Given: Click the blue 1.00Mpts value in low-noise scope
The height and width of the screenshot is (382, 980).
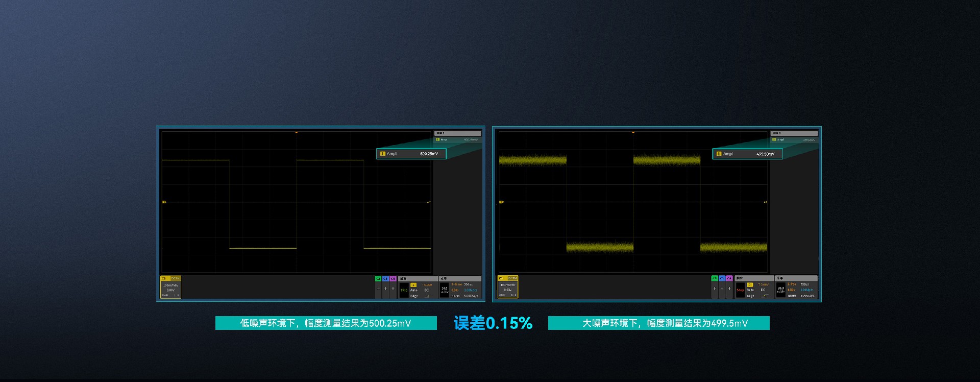Looking at the screenshot, I should (x=471, y=290).
